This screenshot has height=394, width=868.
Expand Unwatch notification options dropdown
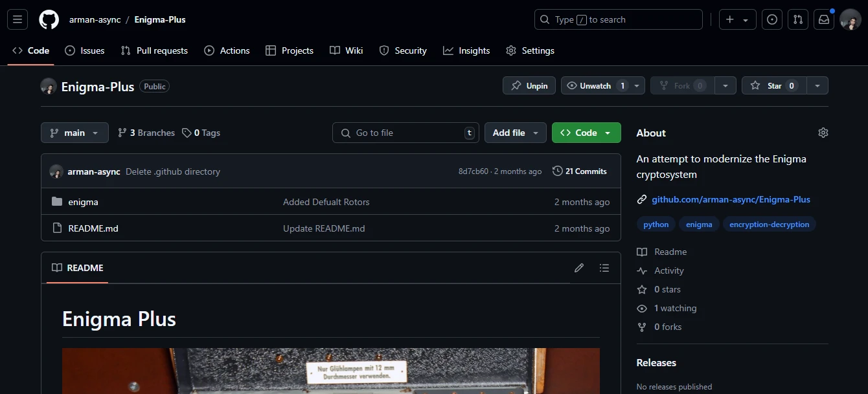point(637,85)
